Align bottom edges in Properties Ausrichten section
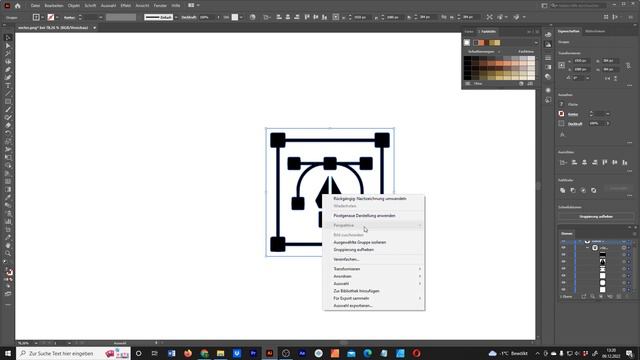This screenshot has width=640, height=360. pyautogui.click(x=624, y=162)
